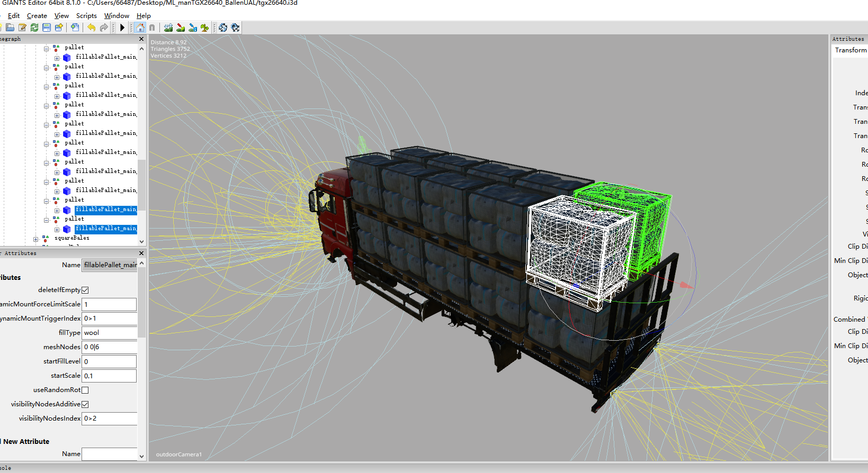Viewport: 868px width, 473px height.
Task: Click the Open file folder icon
Action: click(10, 28)
